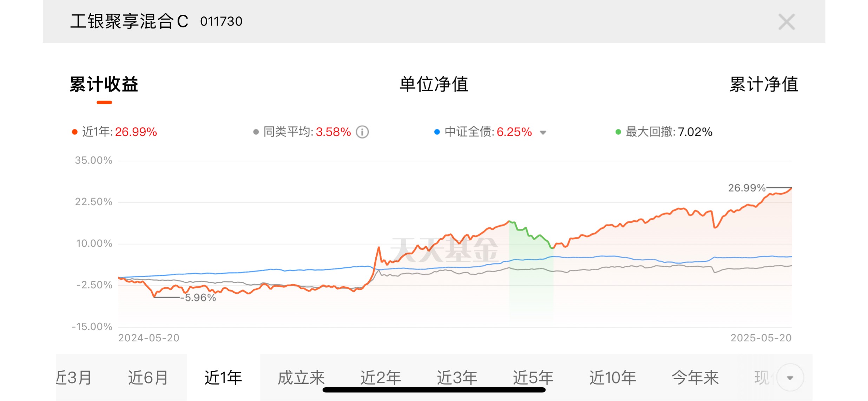Select the 今年来 time range
This screenshot has width=868, height=401.
695,378
